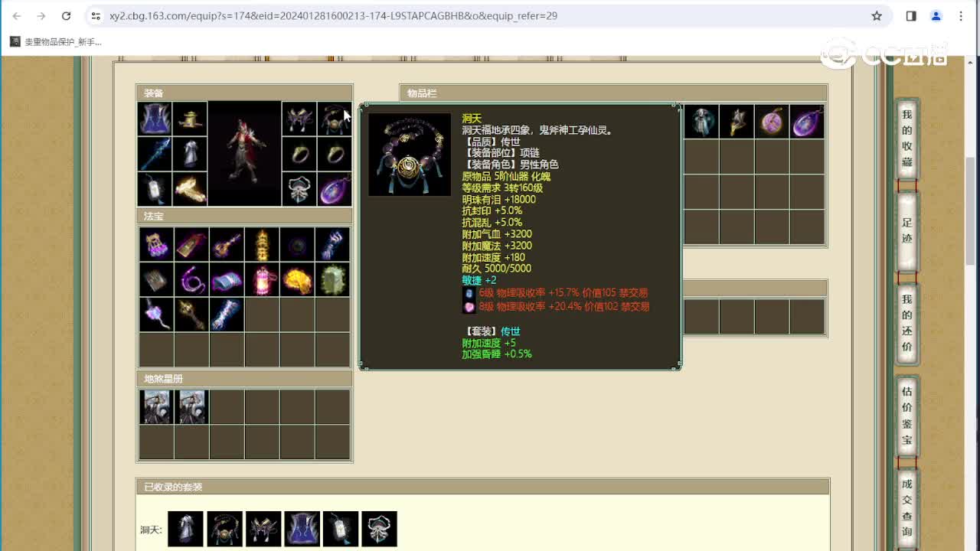The width and height of the screenshot is (980, 551).
Task: Select the left ring equipment slot
Action: 299,154
